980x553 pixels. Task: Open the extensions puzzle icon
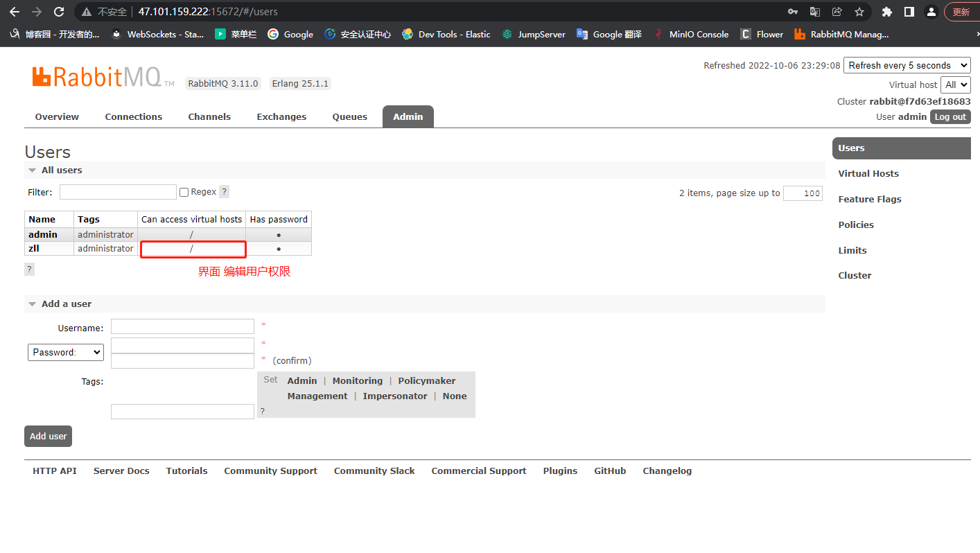point(886,12)
